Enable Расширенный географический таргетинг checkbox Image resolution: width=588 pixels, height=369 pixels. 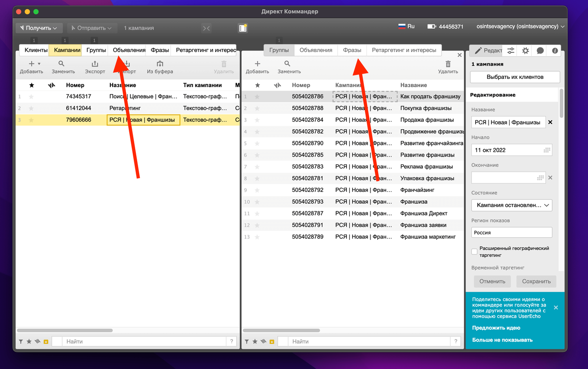pyautogui.click(x=474, y=252)
